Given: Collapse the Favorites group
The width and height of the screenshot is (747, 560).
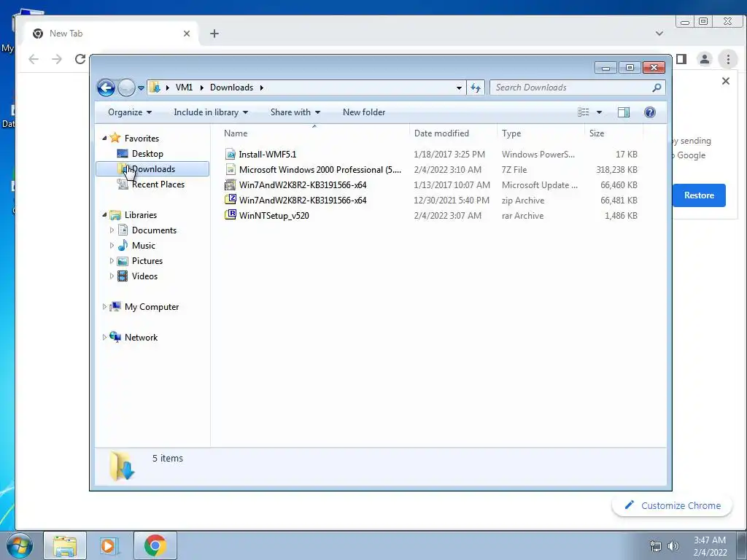Looking at the screenshot, I should pyautogui.click(x=104, y=139).
